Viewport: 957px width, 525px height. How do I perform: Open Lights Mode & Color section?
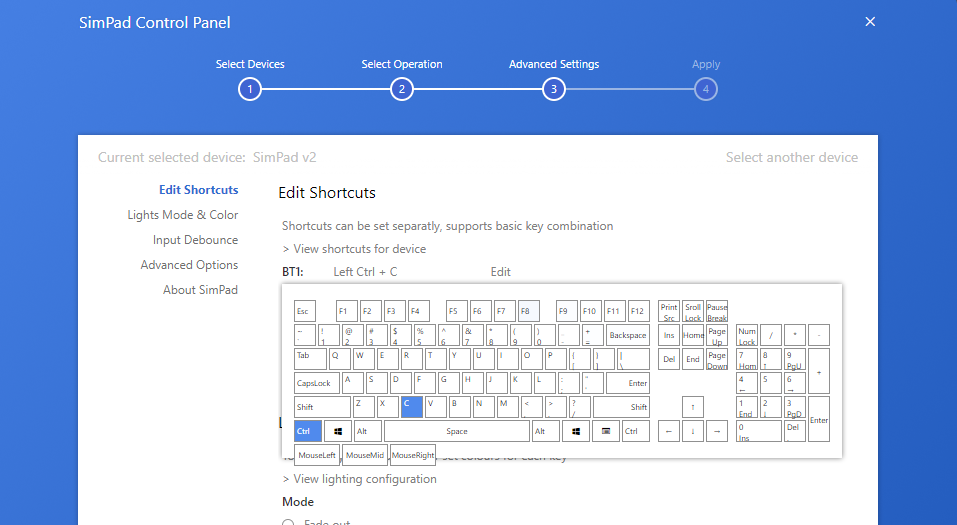click(182, 215)
